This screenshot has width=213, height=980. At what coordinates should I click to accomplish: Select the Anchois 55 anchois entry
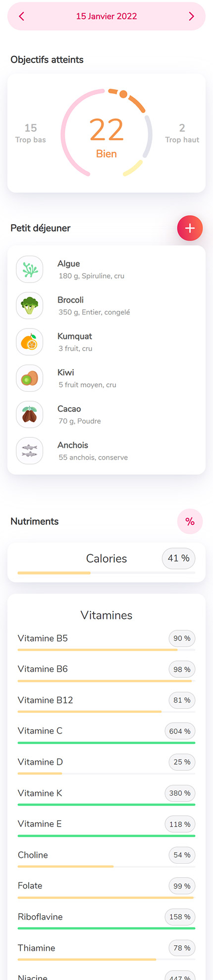(x=106, y=451)
